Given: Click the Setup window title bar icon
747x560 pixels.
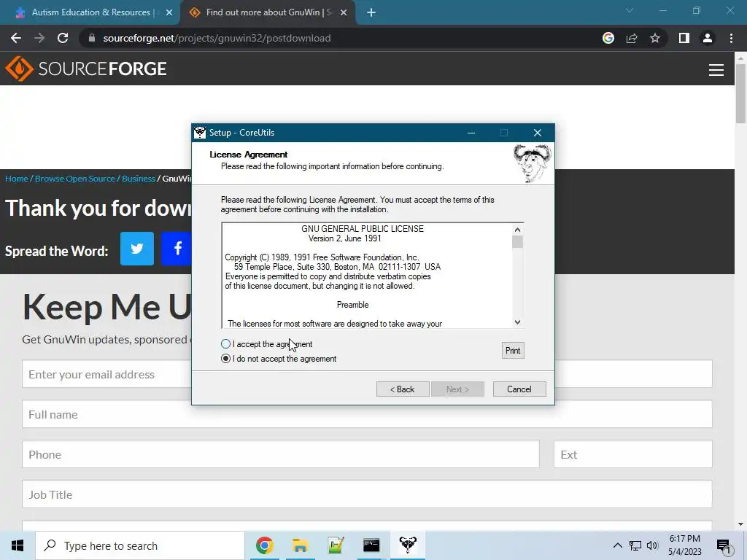Looking at the screenshot, I should [200, 133].
